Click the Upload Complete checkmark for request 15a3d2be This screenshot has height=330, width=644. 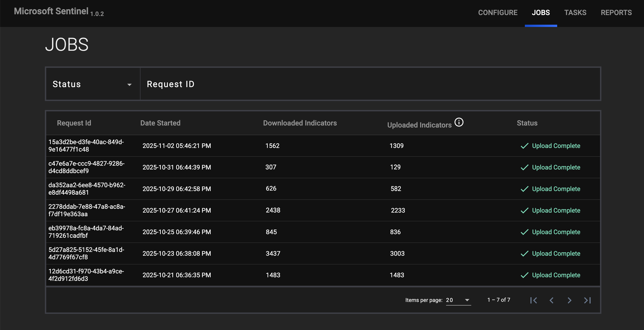click(x=525, y=146)
